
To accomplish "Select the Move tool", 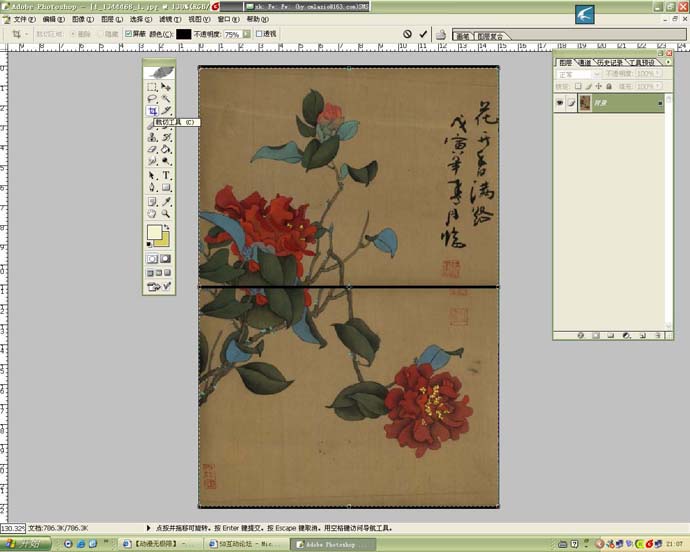I will (166, 87).
